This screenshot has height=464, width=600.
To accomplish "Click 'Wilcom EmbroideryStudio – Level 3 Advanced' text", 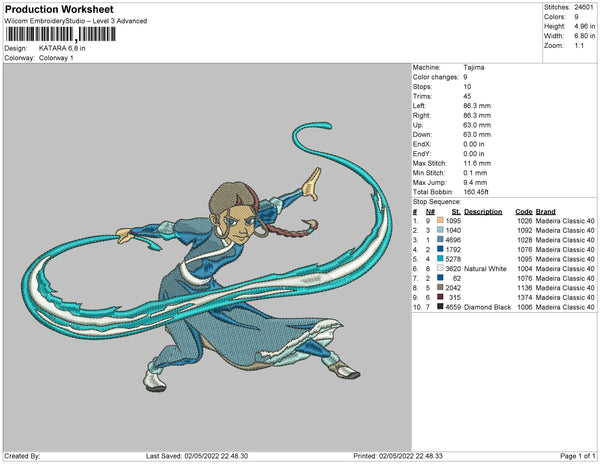I will click(x=76, y=21).
